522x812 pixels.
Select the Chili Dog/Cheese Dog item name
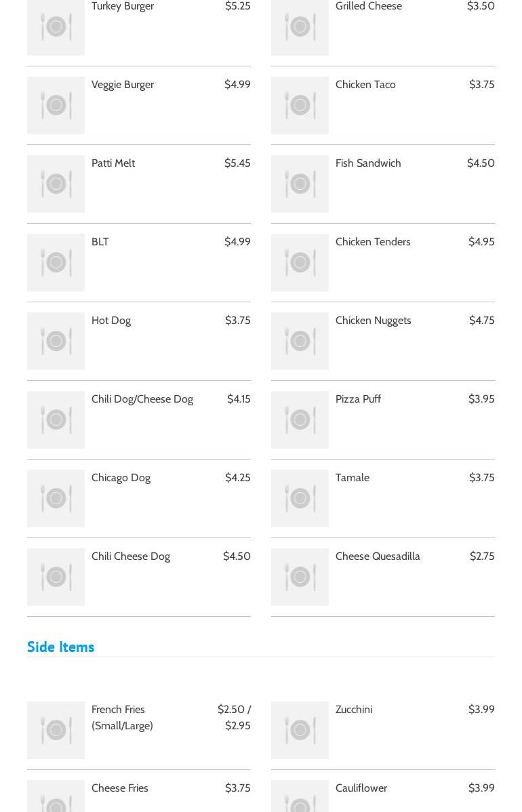pos(142,399)
